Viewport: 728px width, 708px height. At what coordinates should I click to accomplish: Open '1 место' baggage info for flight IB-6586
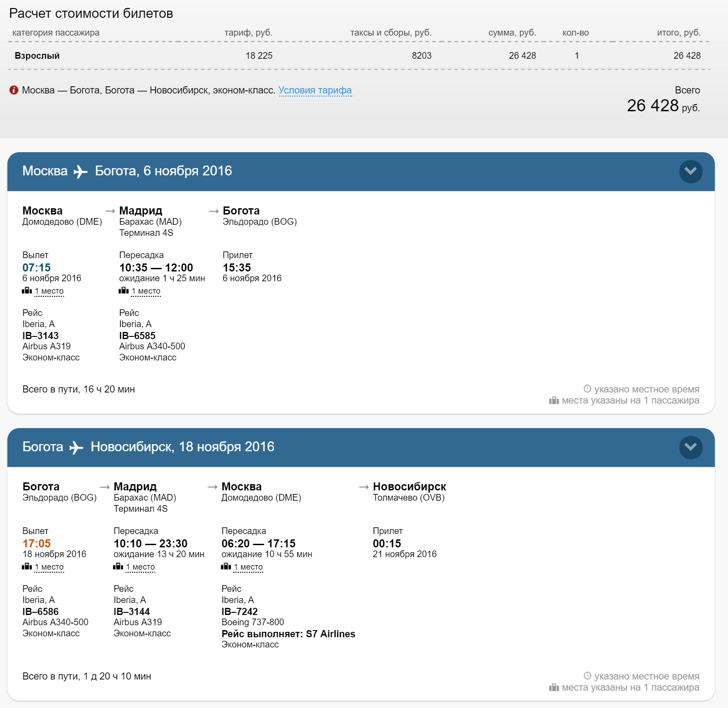49,567
